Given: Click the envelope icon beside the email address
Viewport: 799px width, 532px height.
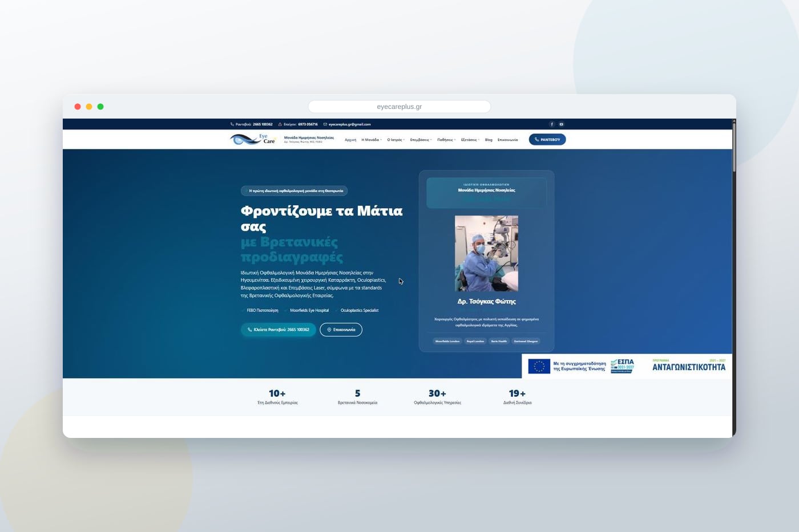Looking at the screenshot, I should 325,124.
